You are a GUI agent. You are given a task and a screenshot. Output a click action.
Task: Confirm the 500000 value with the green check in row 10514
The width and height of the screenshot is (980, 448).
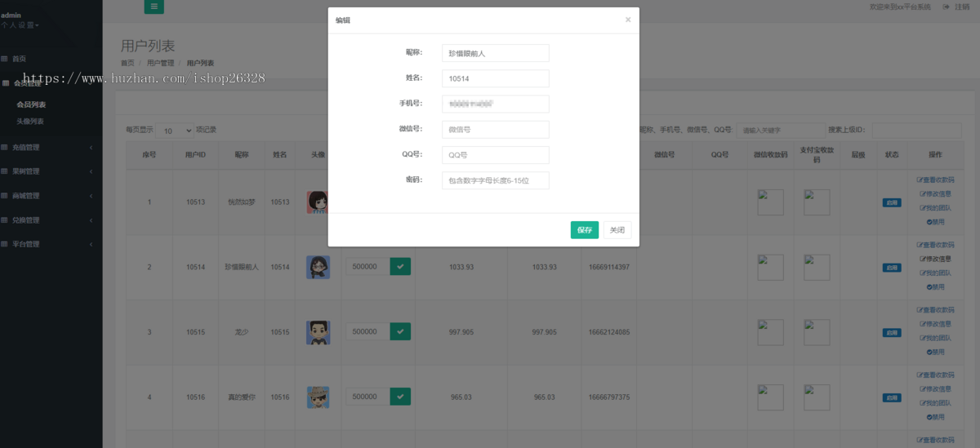click(400, 266)
